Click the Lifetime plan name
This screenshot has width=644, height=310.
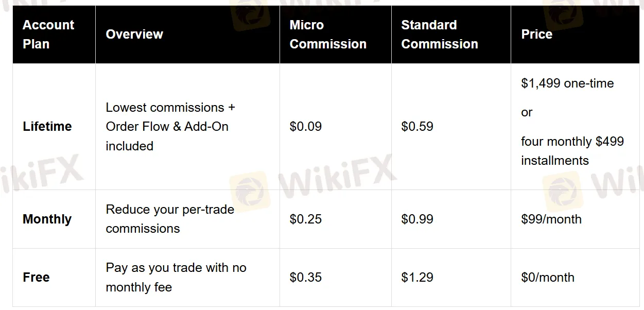pyautogui.click(x=47, y=127)
